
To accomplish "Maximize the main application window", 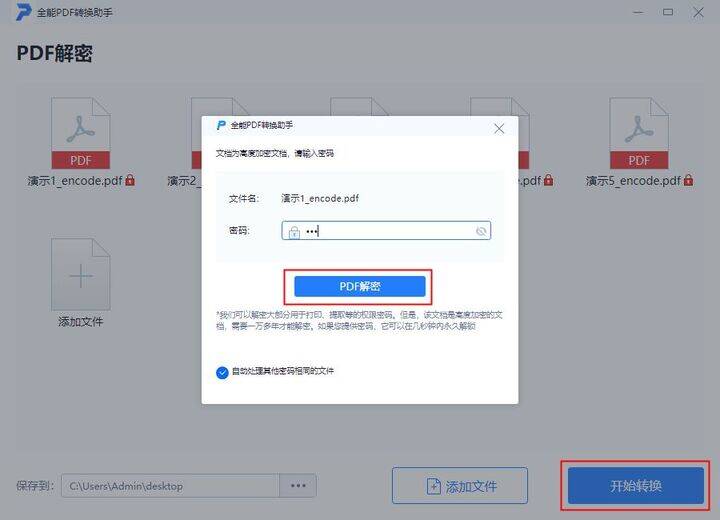I will pyautogui.click(x=668, y=12).
